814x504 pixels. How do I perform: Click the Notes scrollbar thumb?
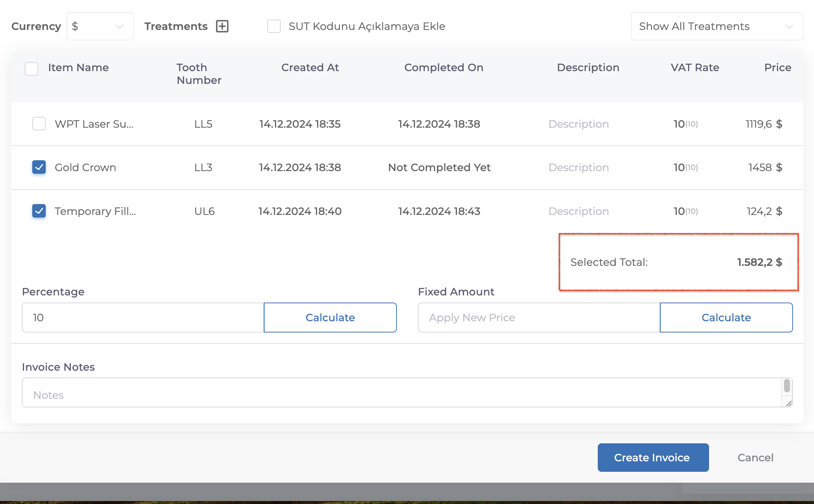pyautogui.click(x=787, y=386)
